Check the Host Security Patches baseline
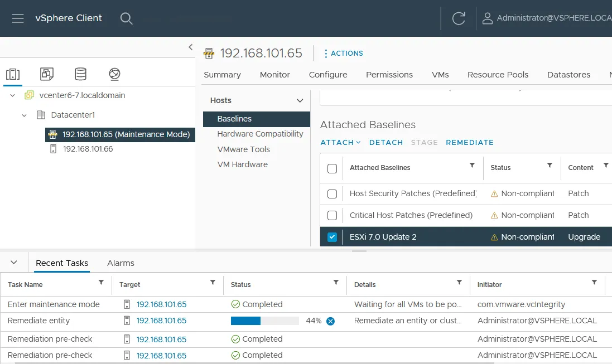This screenshot has width=612, height=364. pos(332,194)
